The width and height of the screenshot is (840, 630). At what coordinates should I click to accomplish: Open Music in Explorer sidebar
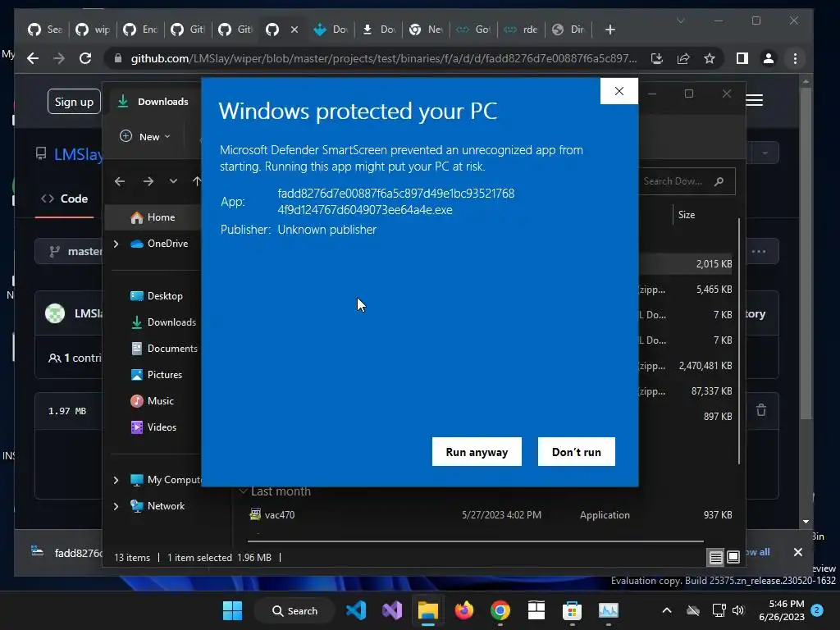point(152,400)
